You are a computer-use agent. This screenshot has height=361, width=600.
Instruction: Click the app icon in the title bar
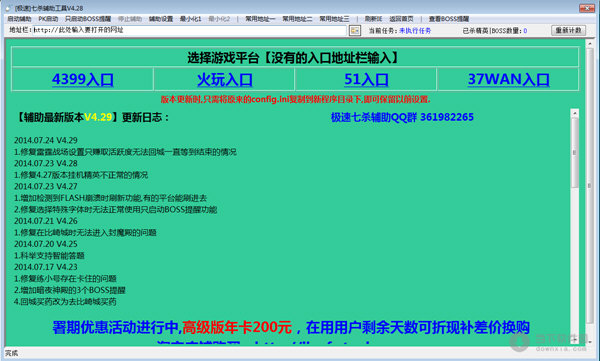pyautogui.click(x=8, y=8)
